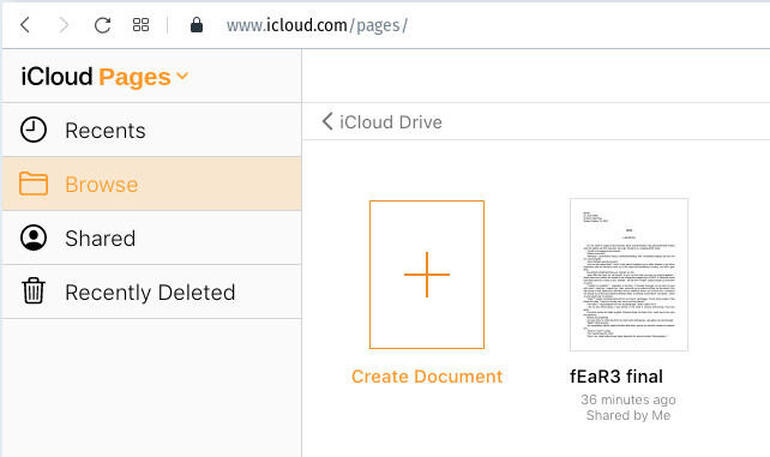Expand the Pages app switcher chevron

pos(182,76)
